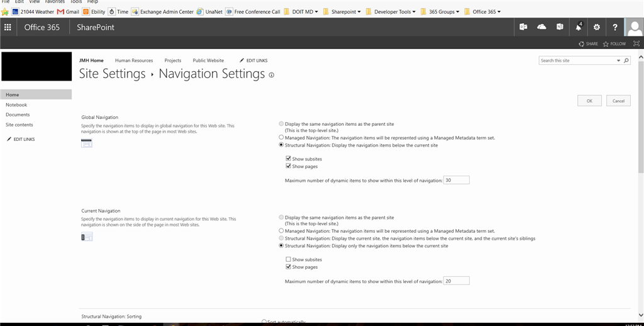
Task: Select Global Managed Navigation radio option
Action: pos(281,137)
